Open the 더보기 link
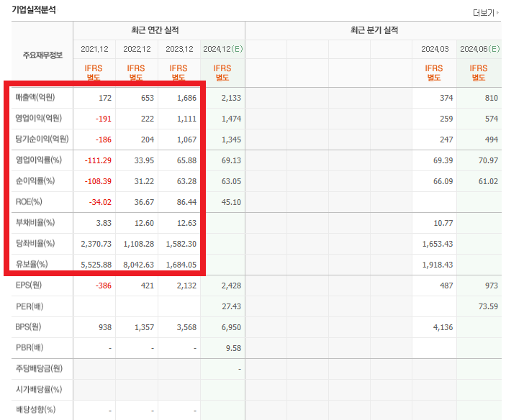The height and width of the screenshot is (420, 506). pyautogui.click(x=486, y=12)
